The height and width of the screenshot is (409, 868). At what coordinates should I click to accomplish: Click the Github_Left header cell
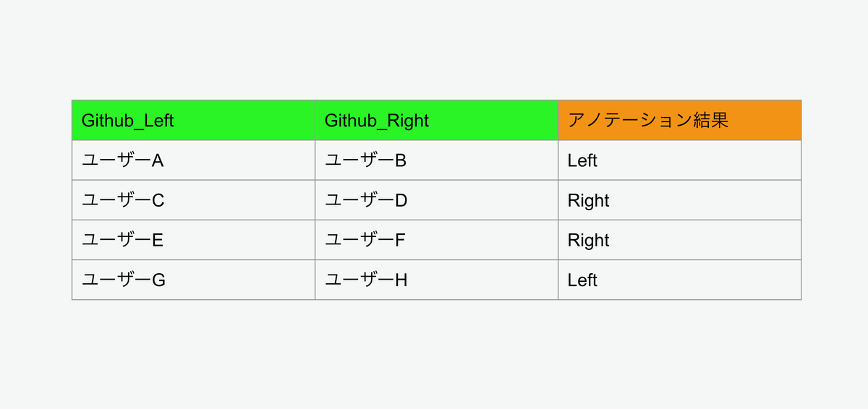point(193,120)
